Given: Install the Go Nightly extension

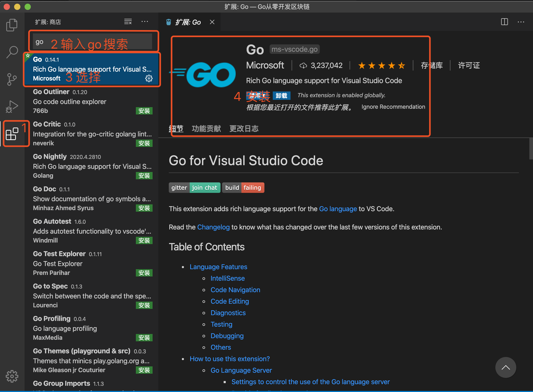Looking at the screenshot, I should [144, 176].
